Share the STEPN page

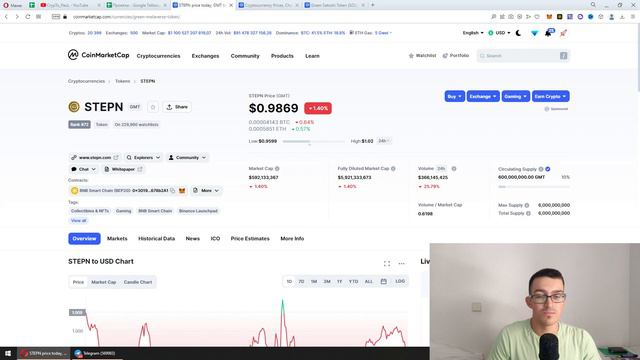coord(177,107)
